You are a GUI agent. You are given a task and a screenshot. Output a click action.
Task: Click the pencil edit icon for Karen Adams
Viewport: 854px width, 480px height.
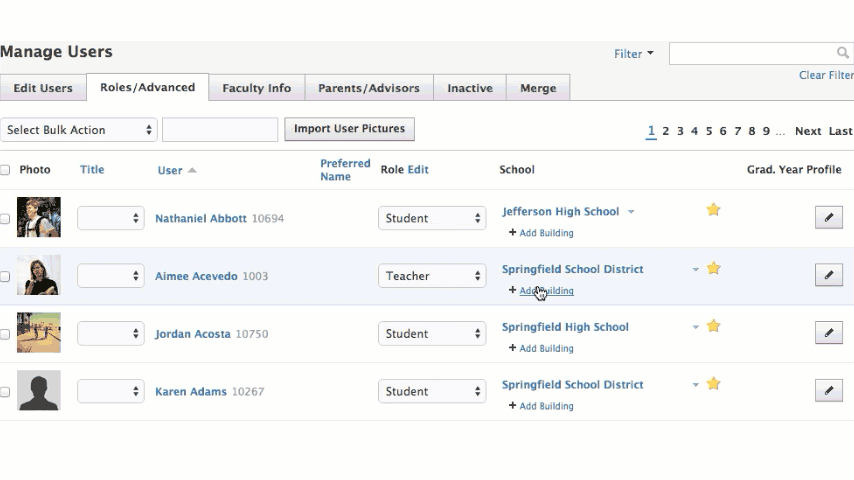(x=828, y=391)
